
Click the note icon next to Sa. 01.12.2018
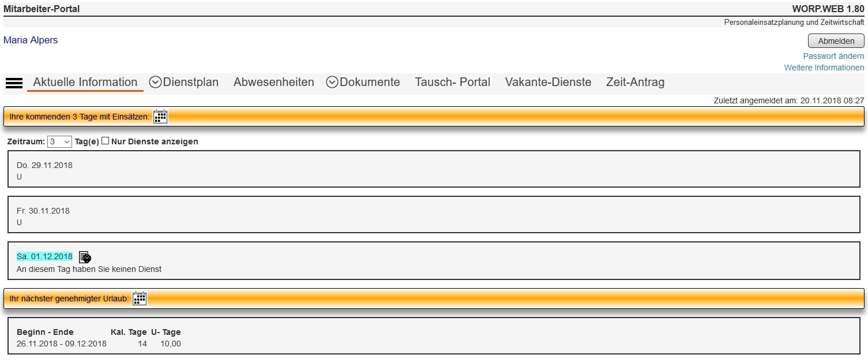point(85,257)
